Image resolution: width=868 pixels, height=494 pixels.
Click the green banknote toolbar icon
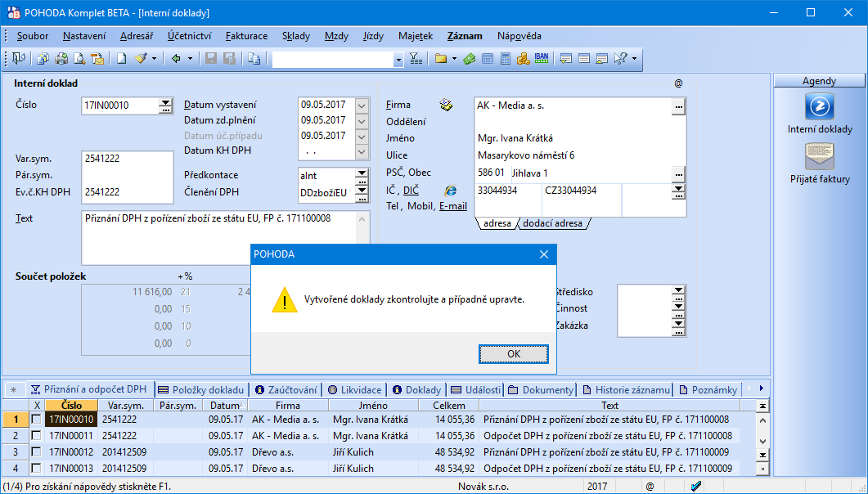pos(470,59)
